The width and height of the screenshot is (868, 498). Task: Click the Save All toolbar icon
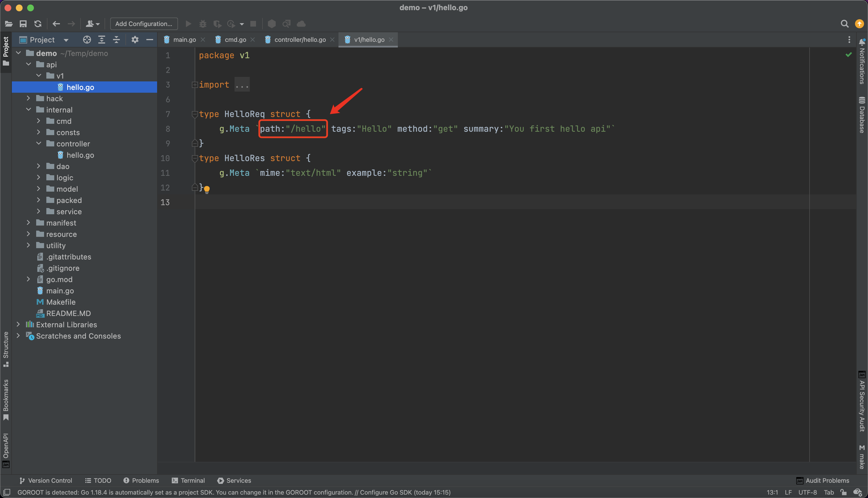(23, 24)
